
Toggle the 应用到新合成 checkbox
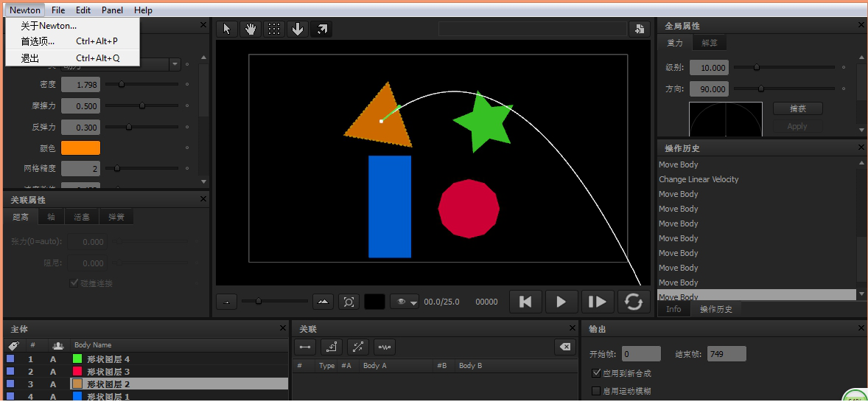click(596, 373)
